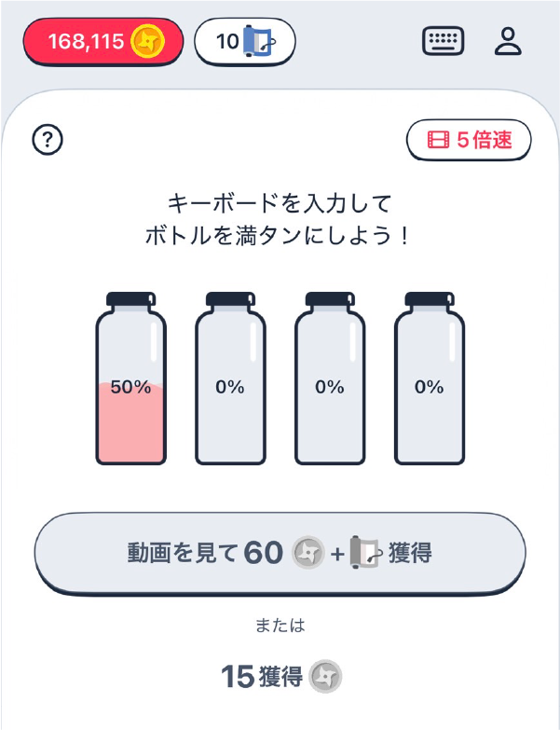Click the 50% label on first bottle
The width and height of the screenshot is (560, 730).
130,387
